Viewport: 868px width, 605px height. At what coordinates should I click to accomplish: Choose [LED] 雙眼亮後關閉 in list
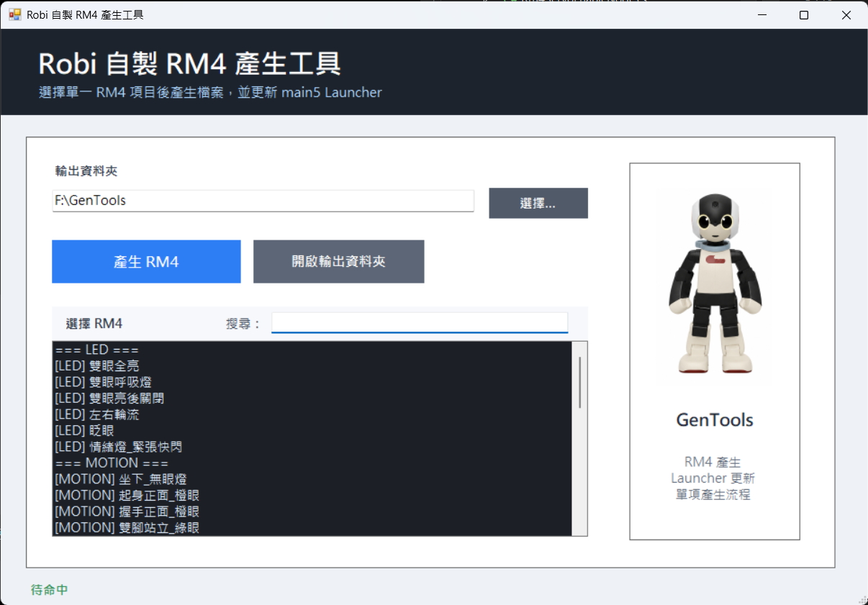point(312,399)
